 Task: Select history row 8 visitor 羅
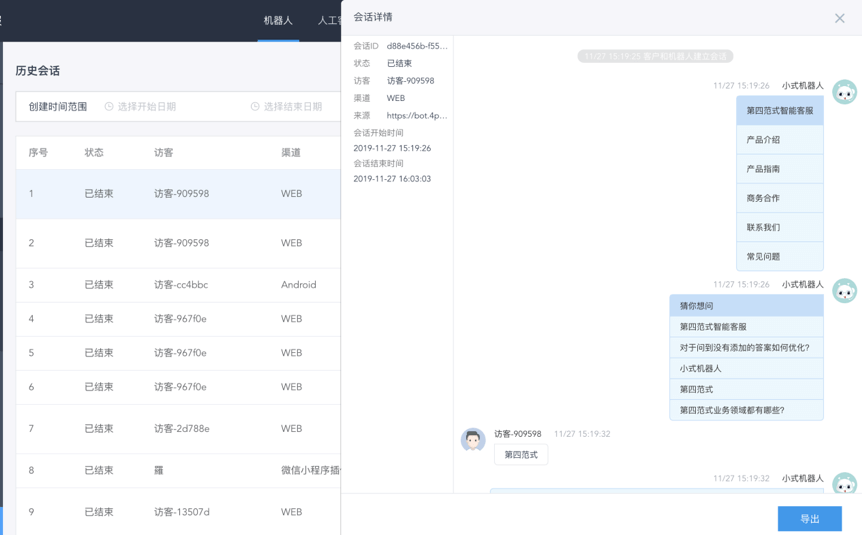tap(178, 471)
